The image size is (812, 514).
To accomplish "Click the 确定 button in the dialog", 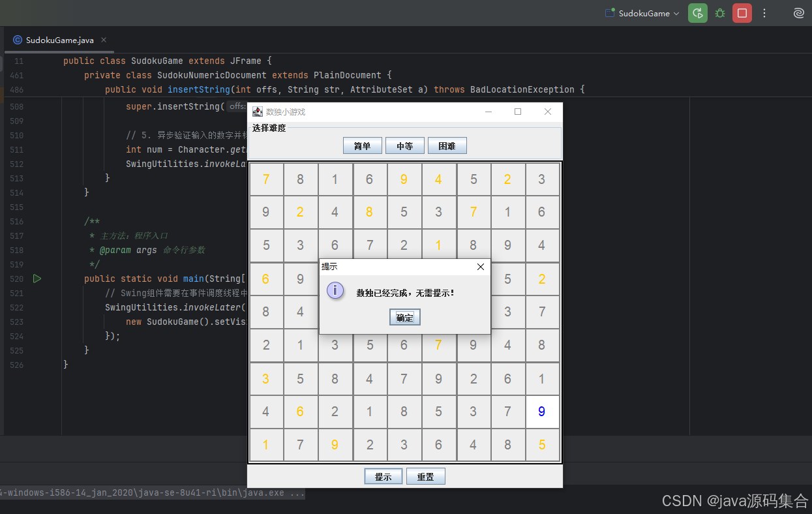I will click(x=405, y=317).
